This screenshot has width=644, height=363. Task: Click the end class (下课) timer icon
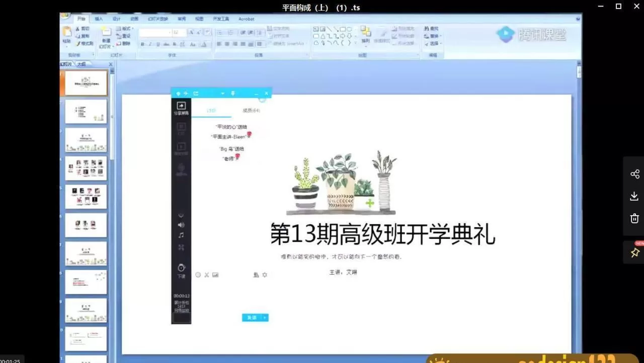coord(181,268)
